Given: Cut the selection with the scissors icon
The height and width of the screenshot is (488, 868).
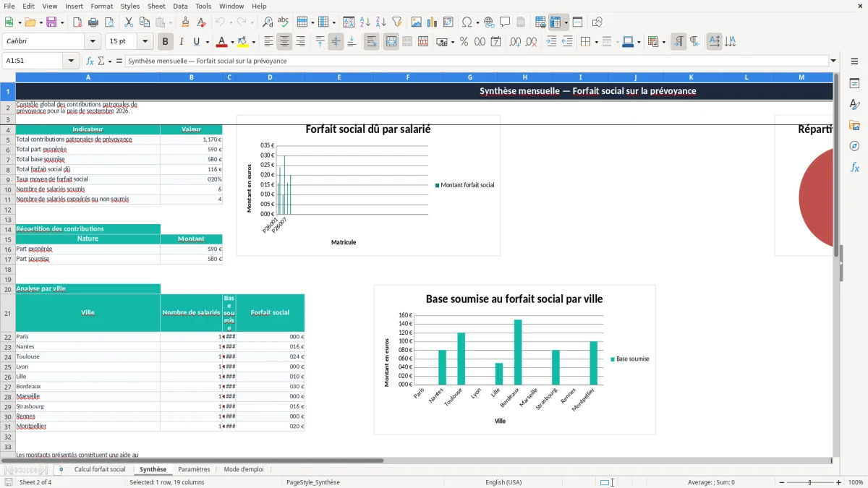Looking at the screenshot, I should coord(128,22).
